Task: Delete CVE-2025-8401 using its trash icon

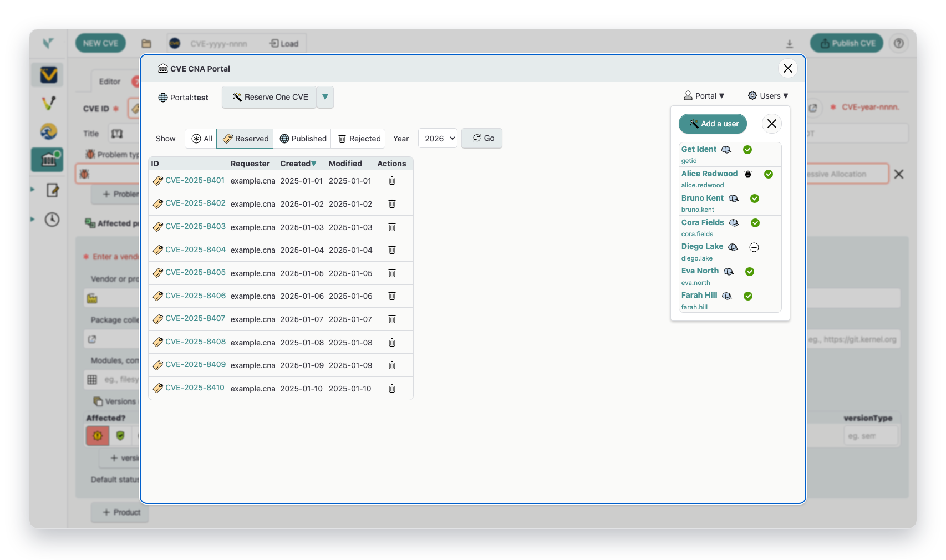Action: (392, 180)
